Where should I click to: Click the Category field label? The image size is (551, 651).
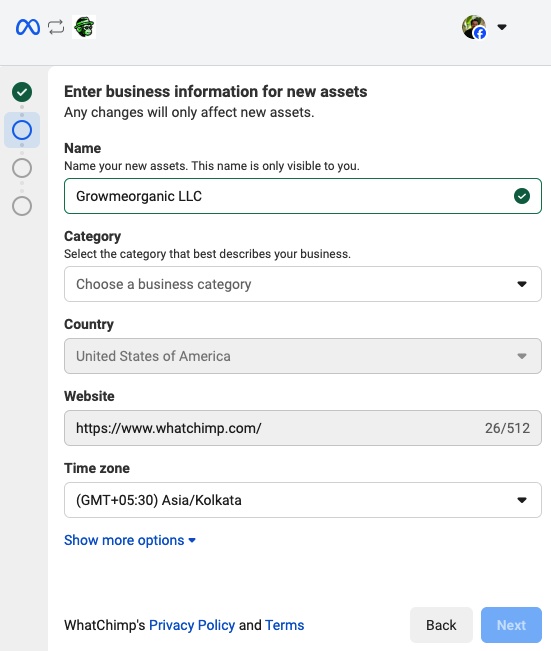click(x=93, y=236)
